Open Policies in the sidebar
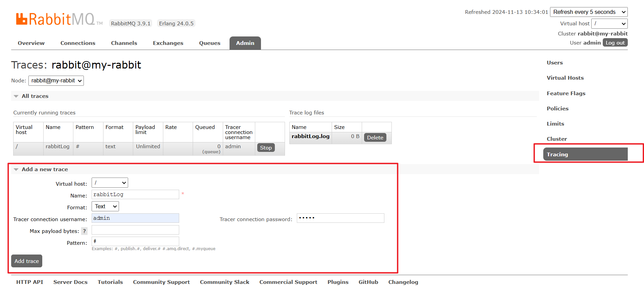Image resolution: width=644 pixels, height=292 pixels. (x=557, y=109)
